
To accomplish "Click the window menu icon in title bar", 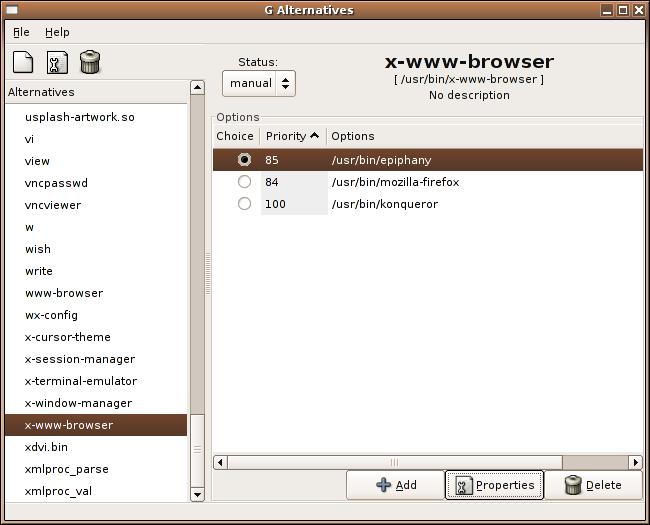I will click(x=10, y=10).
